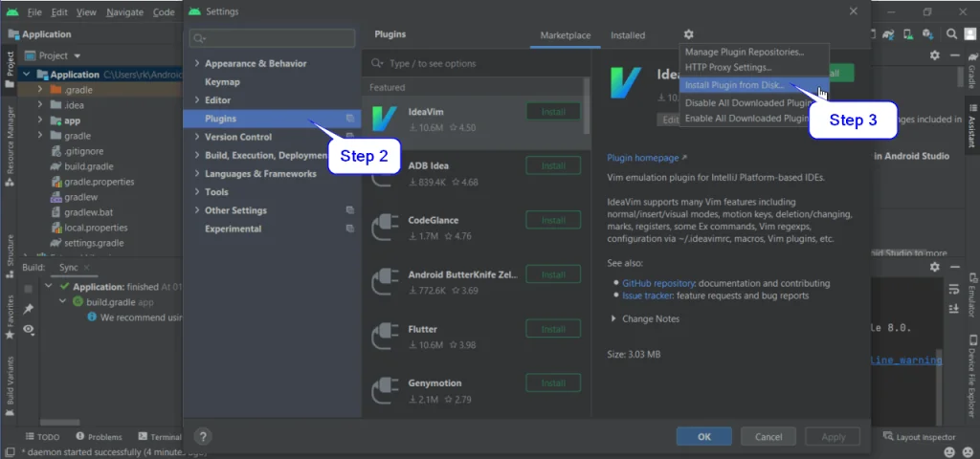Image resolution: width=980 pixels, height=459 pixels.
Task: Switch to the Marketplace tab
Action: click(x=565, y=35)
